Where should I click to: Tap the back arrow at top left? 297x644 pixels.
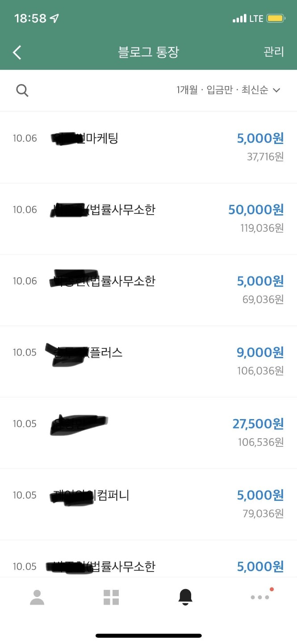click(x=17, y=52)
